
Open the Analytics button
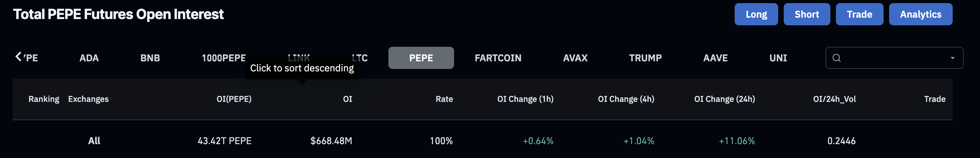920,15
